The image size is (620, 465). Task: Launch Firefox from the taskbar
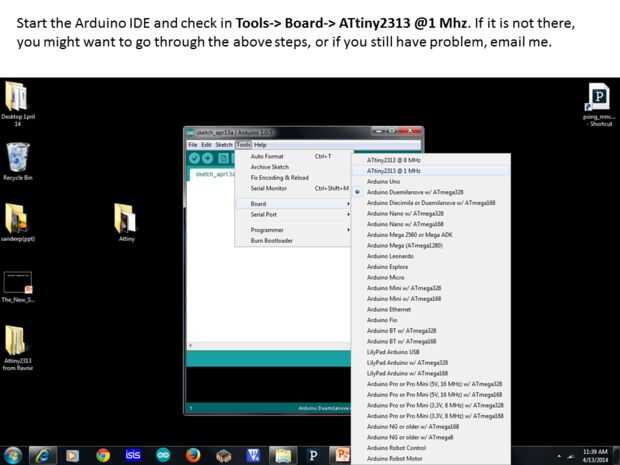193,456
